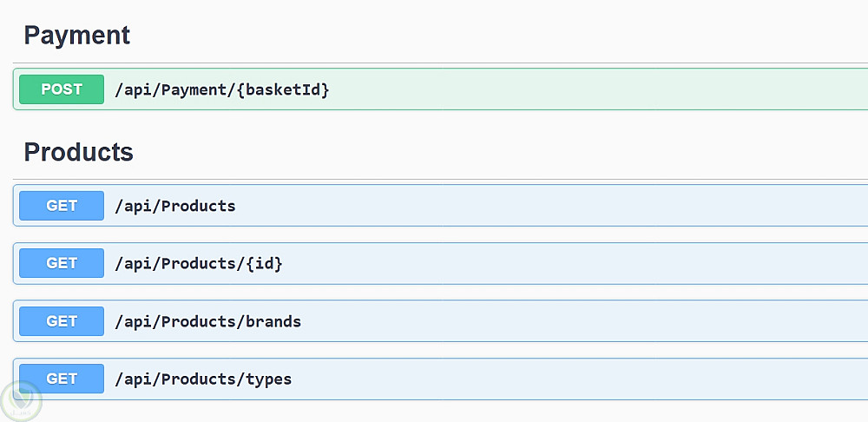
Task: Open the /api/Products path link
Action: (175, 206)
